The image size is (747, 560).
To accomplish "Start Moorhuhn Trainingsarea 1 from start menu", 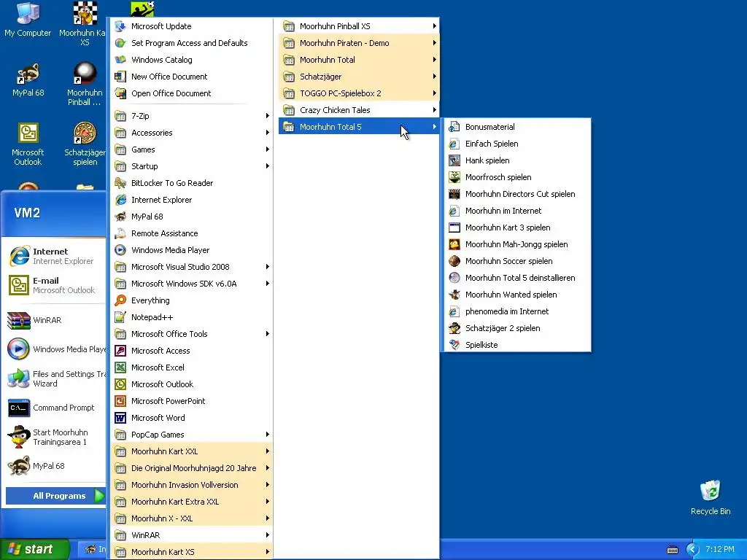I will click(x=55, y=437).
